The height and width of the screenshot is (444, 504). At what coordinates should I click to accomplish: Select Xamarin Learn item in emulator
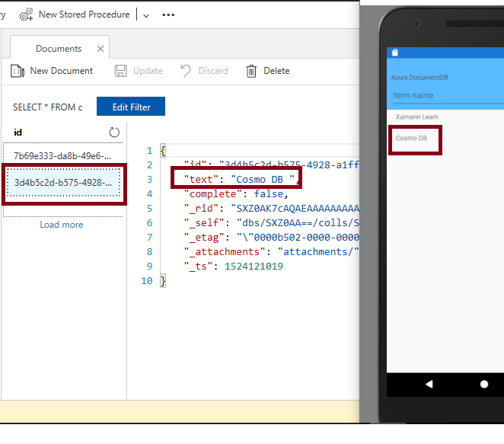pyautogui.click(x=416, y=117)
